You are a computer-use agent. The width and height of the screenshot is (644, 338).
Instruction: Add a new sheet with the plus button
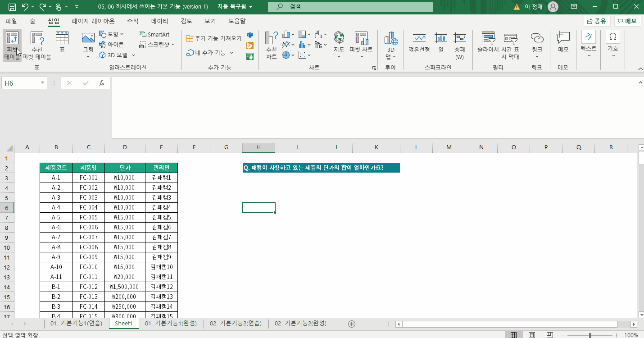(x=352, y=324)
